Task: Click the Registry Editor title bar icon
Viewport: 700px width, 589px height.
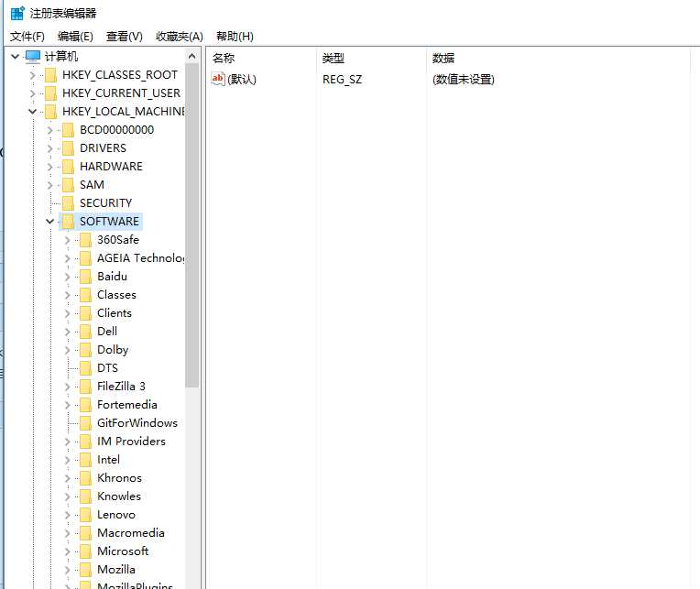Action: tap(17, 13)
